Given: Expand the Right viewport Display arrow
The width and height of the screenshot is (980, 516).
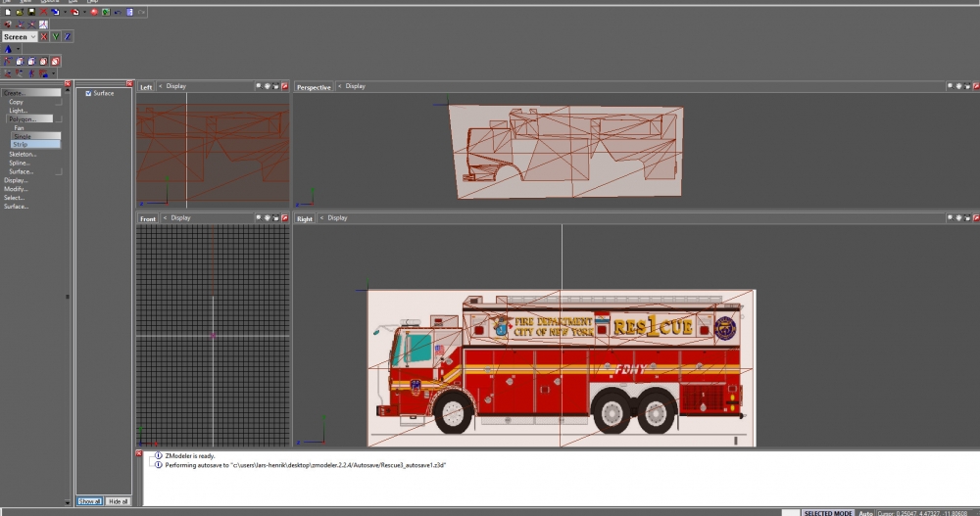Looking at the screenshot, I should click(x=321, y=218).
